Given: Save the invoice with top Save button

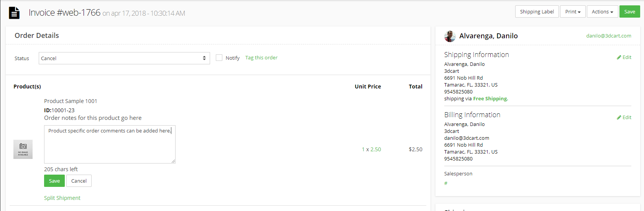Looking at the screenshot, I should (x=629, y=11).
